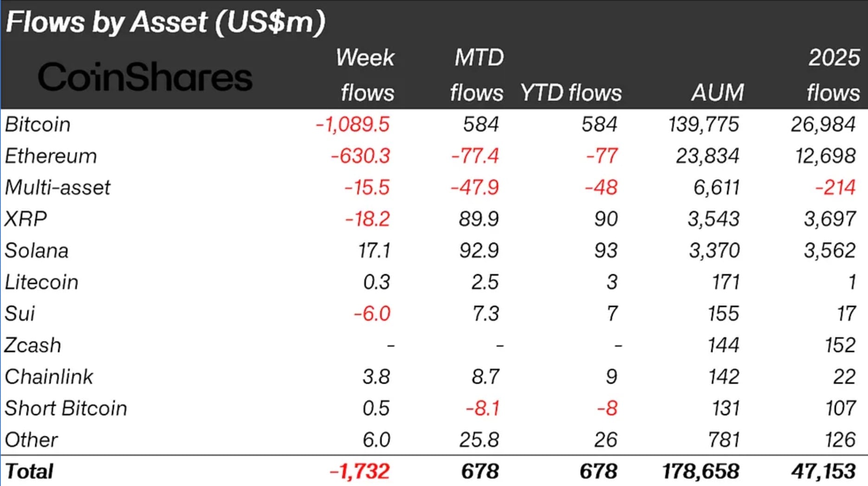Viewport: 868px width, 486px height.
Task: Click the Bitcoin row label
Action: click(38, 125)
